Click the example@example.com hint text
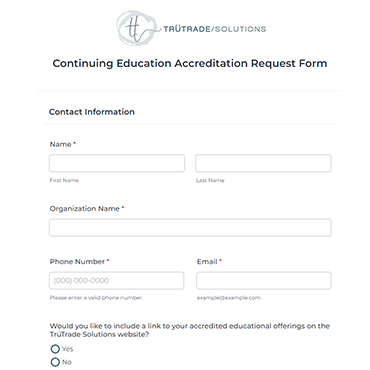Screen dimensions: 370x370 click(229, 298)
